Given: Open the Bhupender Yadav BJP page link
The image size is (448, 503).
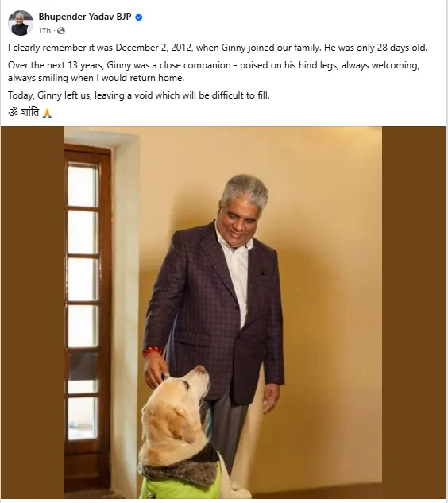Looking at the screenshot, I should (x=85, y=17).
